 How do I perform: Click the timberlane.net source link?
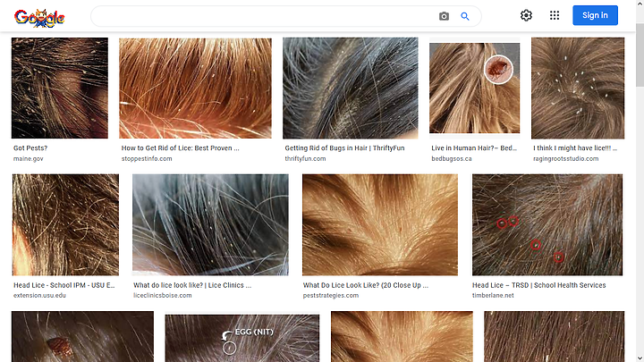click(x=493, y=295)
